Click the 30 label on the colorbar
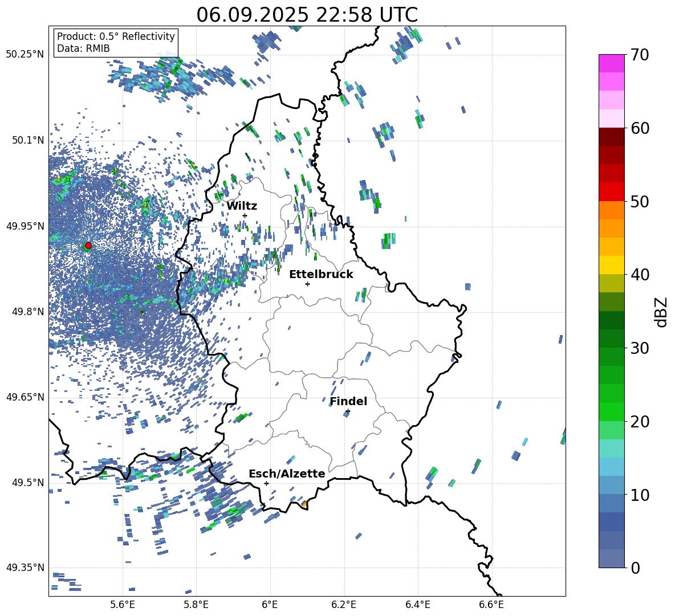This screenshot has height=616, width=675. pyautogui.click(x=639, y=348)
